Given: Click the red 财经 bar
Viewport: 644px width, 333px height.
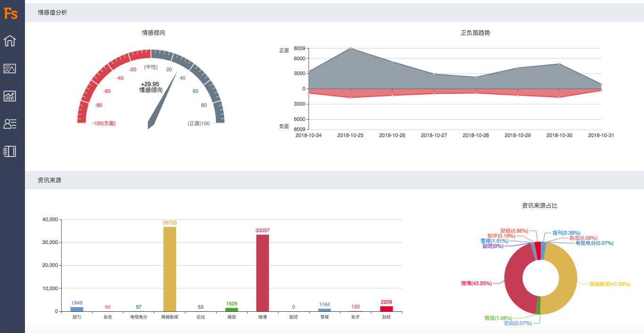Looking at the screenshot, I should point(386,309).
